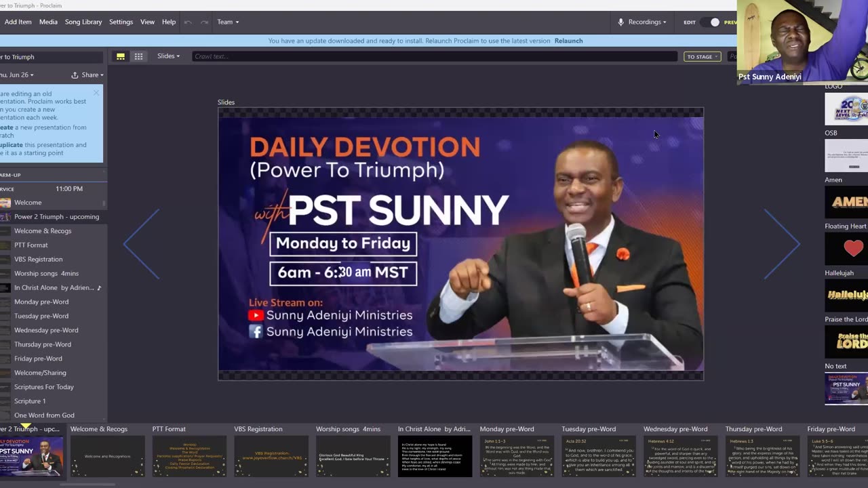
Task: Dismiss the old presentation notice with X
Action: coord(96,93)
